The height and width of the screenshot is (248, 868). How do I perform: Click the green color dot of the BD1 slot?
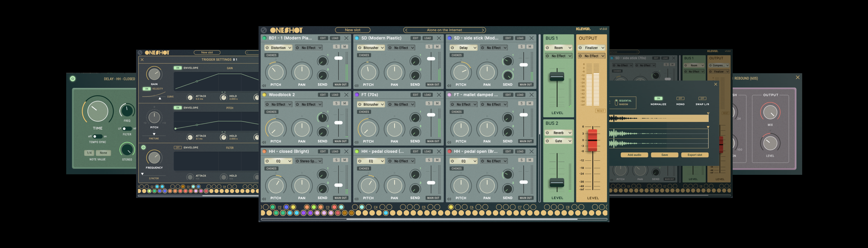pyautogui.click(x=264, y=38)
